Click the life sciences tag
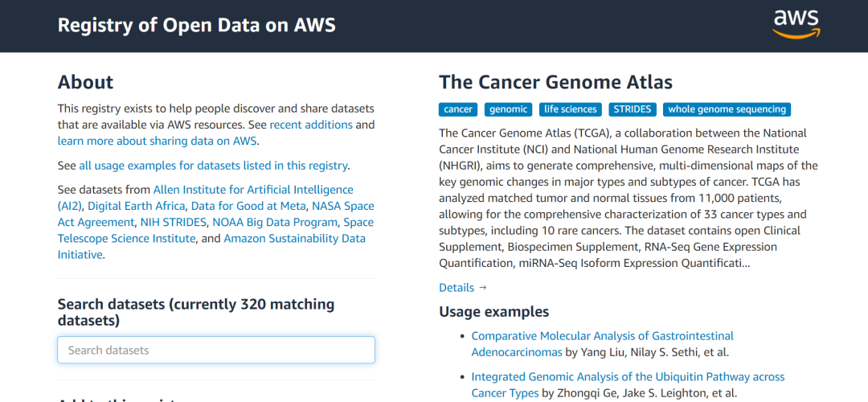 [570, 109]
